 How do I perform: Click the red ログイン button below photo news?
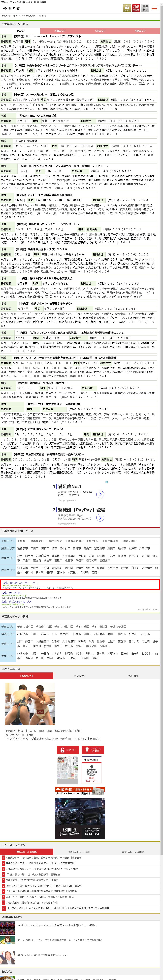point(68,750)
